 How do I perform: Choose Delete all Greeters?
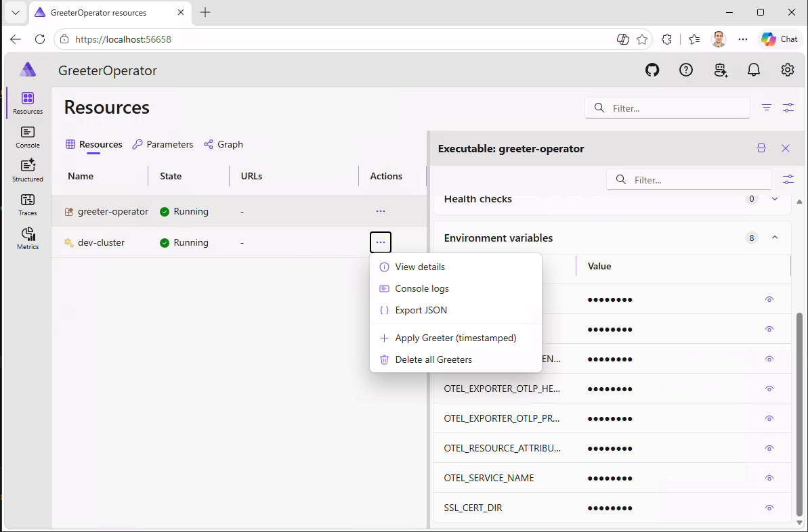click(x=456, y=359)
